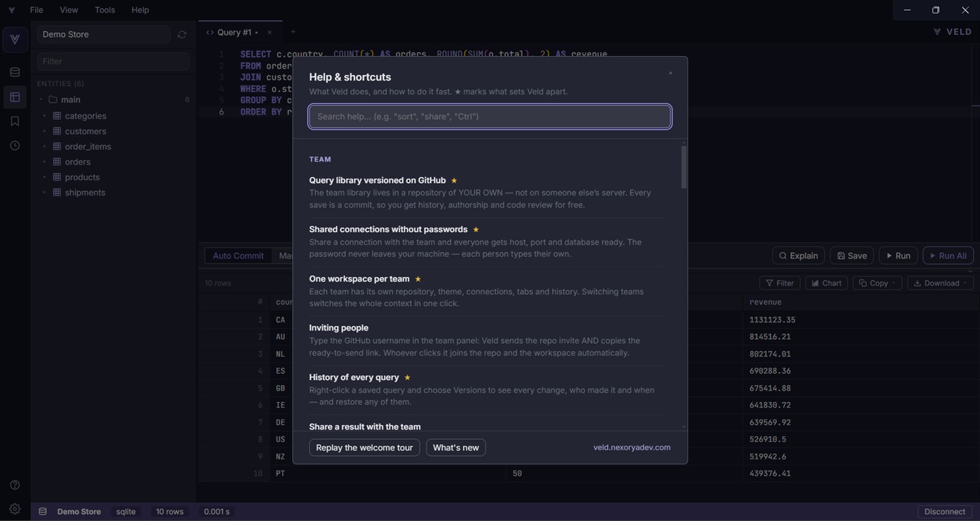Disconnect from the database
This screenshot has height=521, width=980.
point(945,512)
